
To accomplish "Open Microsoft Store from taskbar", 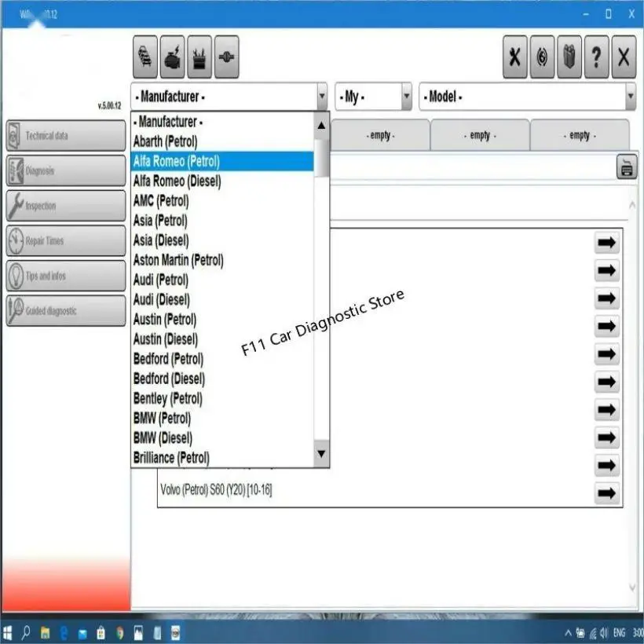I will pos(101,633).
